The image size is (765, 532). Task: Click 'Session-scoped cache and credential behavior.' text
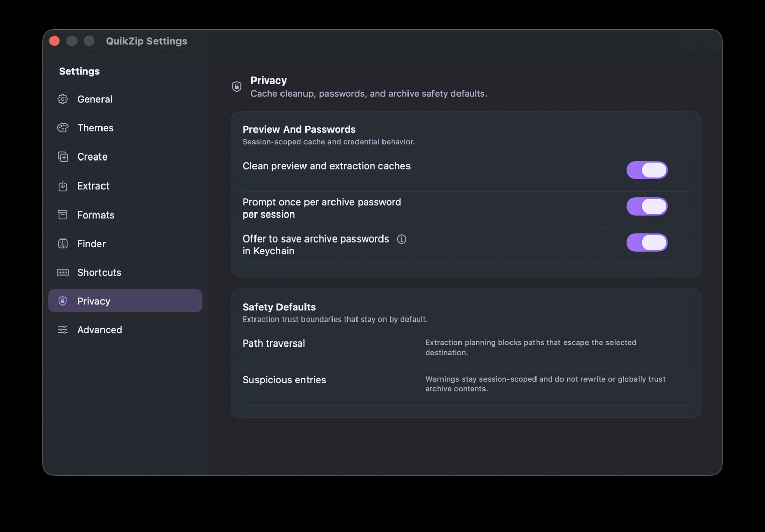(328, 142)
